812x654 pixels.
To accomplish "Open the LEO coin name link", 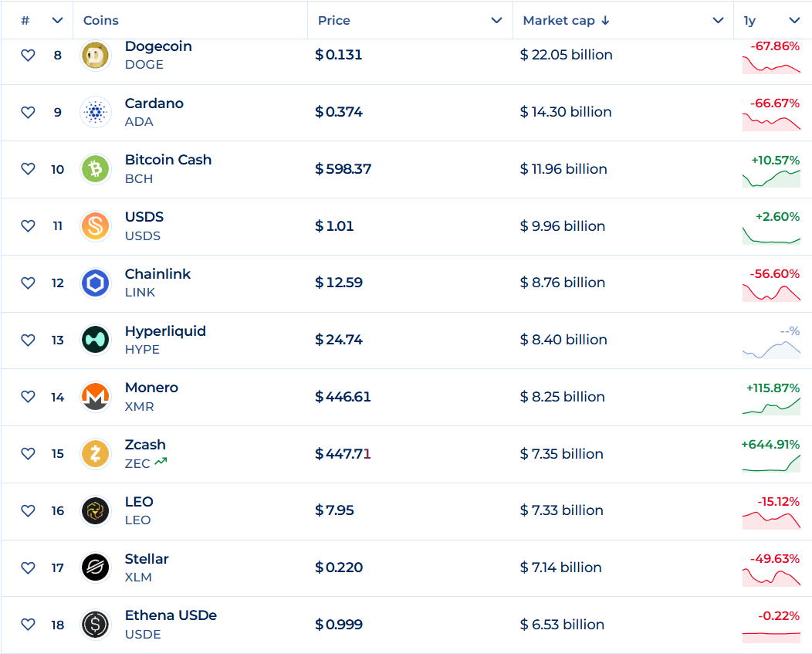I will (x=139, y=502).
